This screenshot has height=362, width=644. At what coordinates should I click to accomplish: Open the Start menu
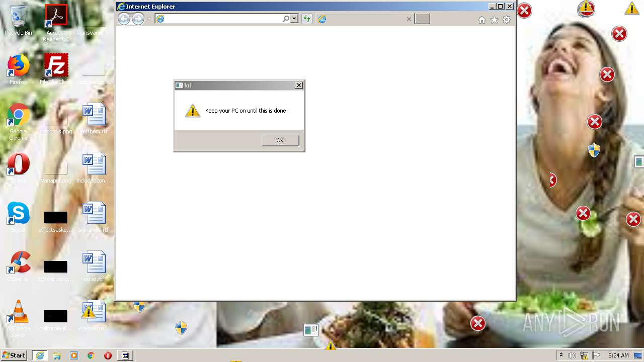14,355
